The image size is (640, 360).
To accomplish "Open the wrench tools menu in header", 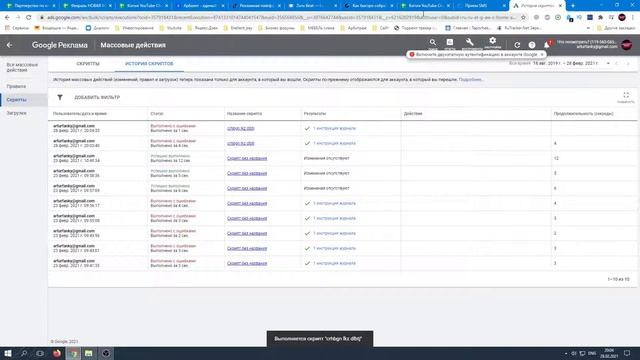I will pyautogui.click(x=470, y=42).
